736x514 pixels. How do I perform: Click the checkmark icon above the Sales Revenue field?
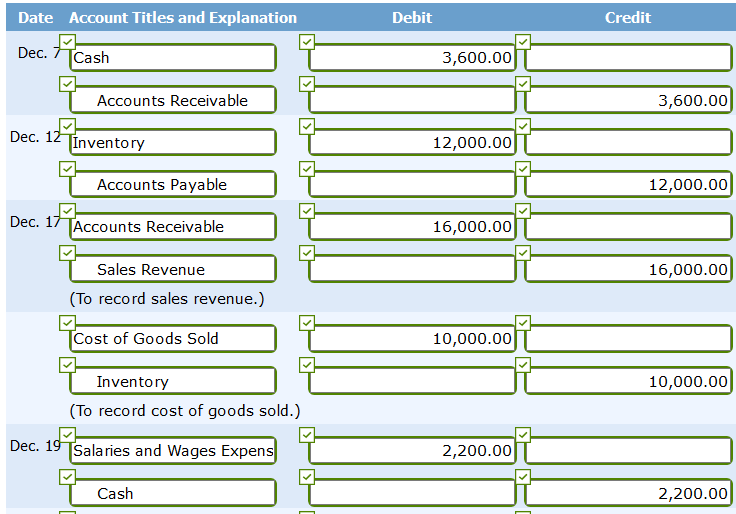click(68, 253)
